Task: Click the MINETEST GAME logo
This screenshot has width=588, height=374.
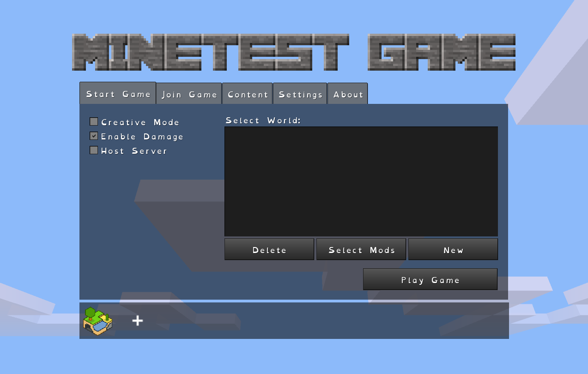Action: pos(294,52)
